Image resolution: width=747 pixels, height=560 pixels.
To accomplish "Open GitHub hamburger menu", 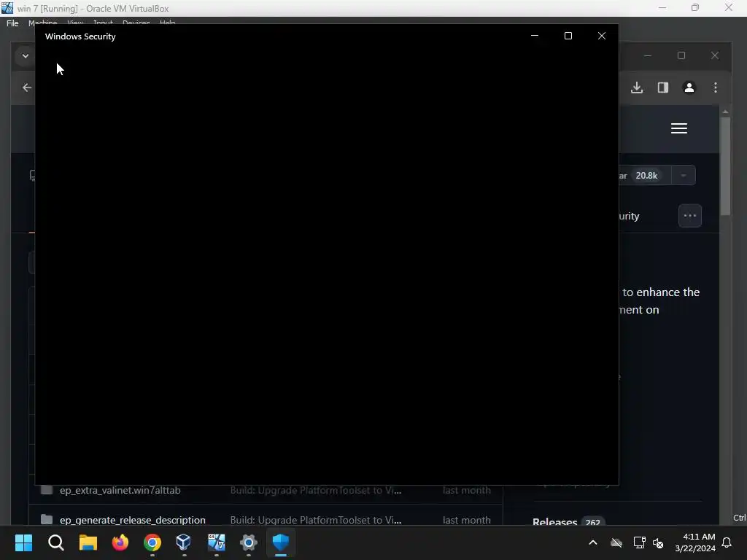I will click(x=679, y=128).
